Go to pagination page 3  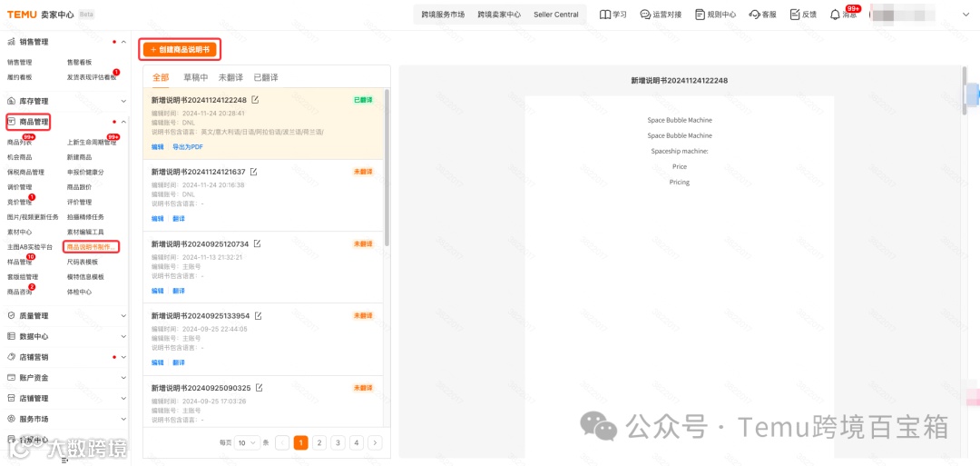point(338,443)
